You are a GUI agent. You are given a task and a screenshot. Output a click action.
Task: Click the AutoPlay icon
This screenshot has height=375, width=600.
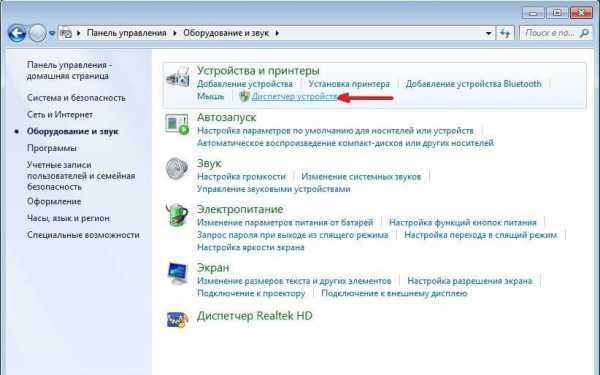[x=177, y=124]
